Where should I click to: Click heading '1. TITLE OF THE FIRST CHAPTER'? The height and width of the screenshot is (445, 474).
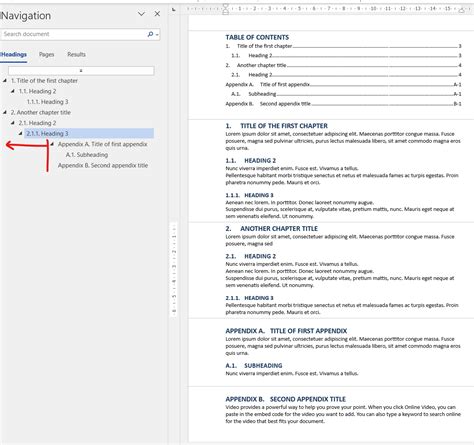pos(276,126)
